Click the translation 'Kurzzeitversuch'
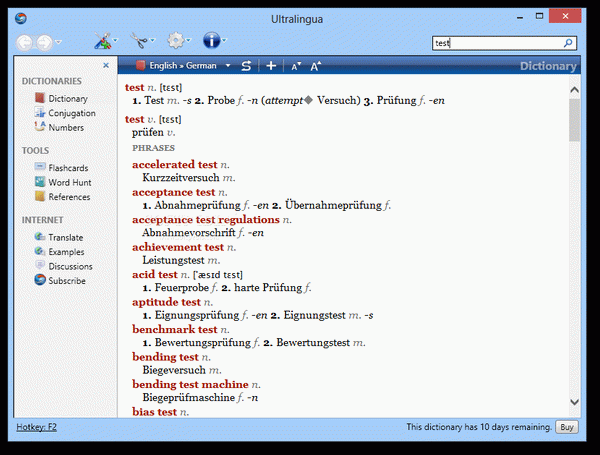Screen dimensions: 600x455 181,178
